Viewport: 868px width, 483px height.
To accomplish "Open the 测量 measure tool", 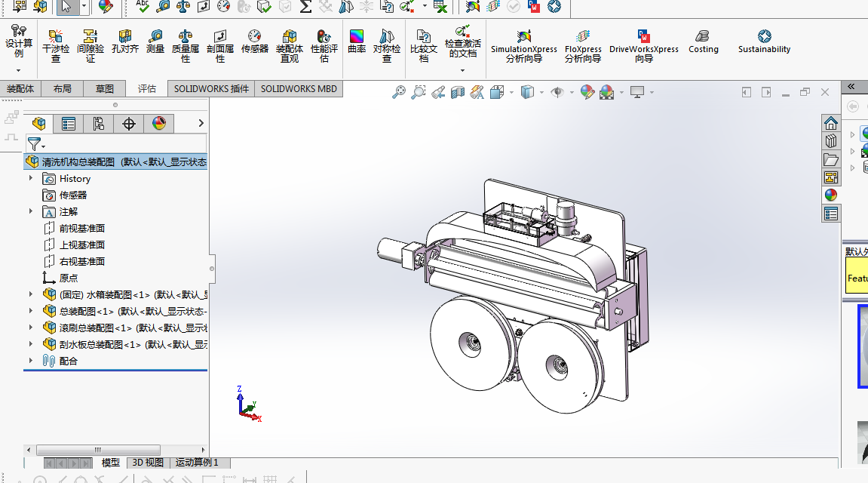I will point(155,42).
